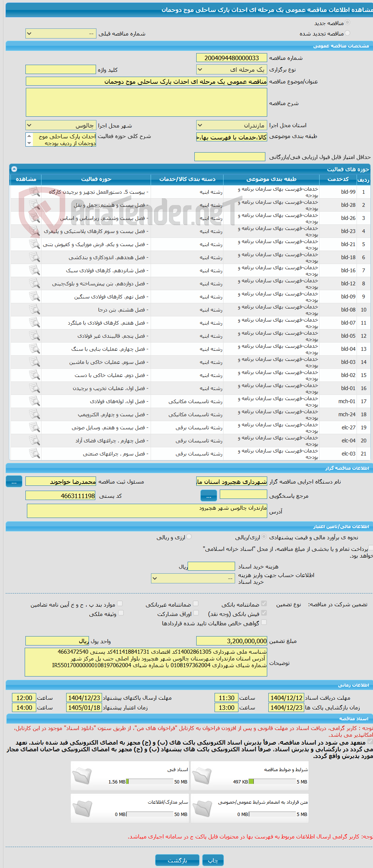
Task: Open view icon for row bld-16
Action: coord(34,270)
